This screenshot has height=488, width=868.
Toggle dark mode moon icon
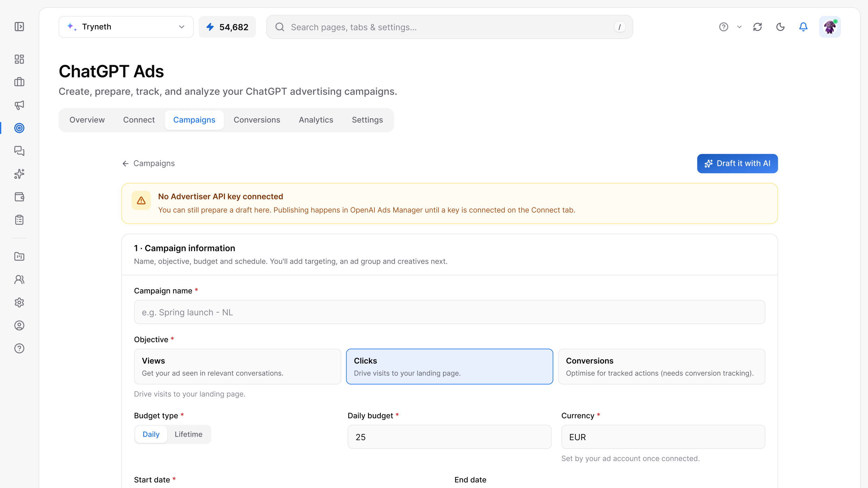[781, 27]
